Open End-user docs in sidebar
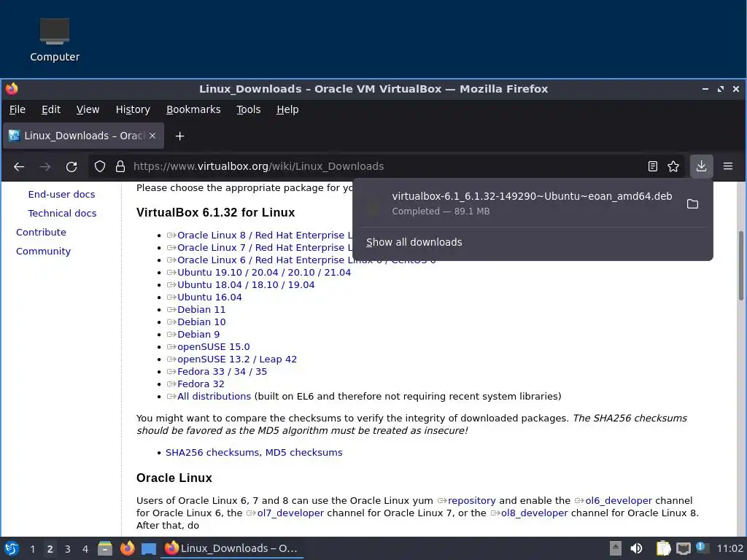The height and width of the screenshot is (560, 747). click(x=61, y=194)
